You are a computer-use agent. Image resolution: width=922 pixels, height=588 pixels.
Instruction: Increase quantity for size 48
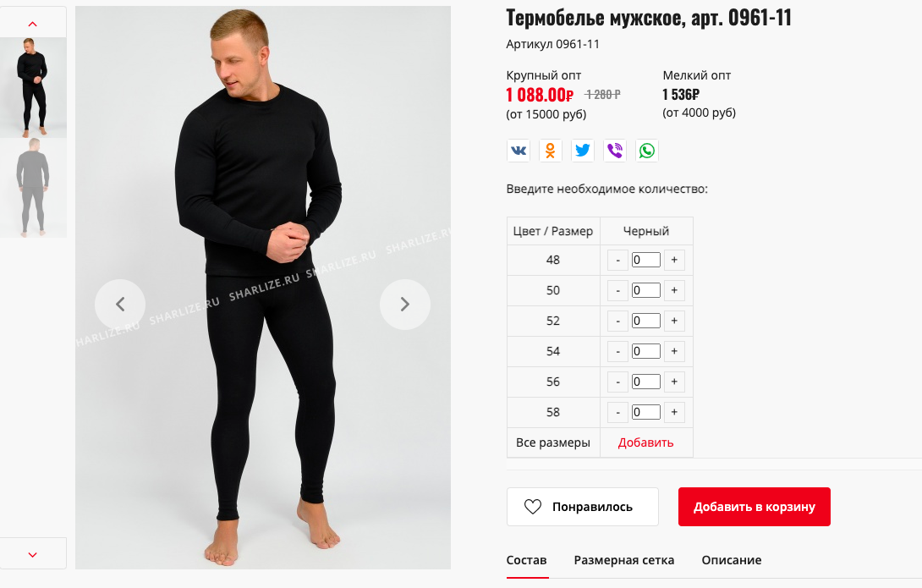tap(674, 260)
